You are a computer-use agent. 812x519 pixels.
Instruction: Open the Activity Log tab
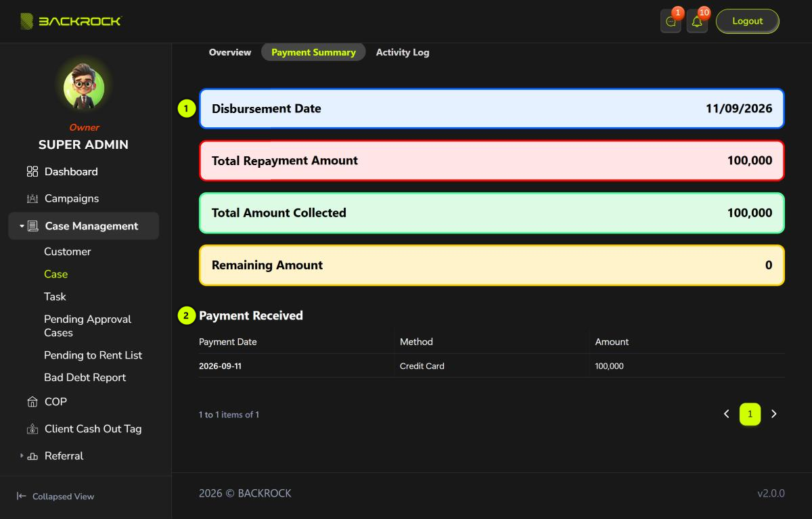point(403,52)
